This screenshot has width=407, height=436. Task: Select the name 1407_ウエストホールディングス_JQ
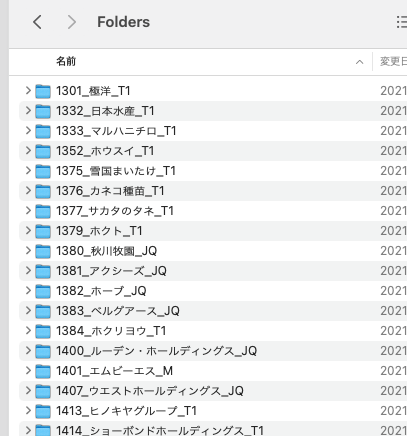pyautogui.click(x=150, y=391)
